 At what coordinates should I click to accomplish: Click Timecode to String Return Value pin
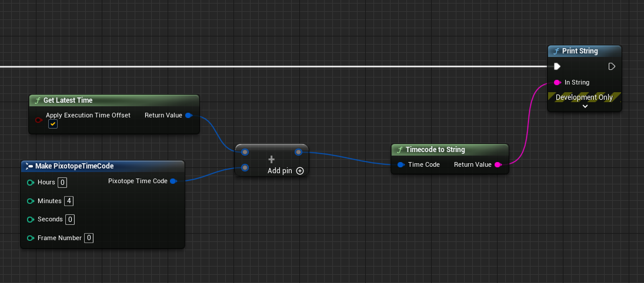pos(498,164)
